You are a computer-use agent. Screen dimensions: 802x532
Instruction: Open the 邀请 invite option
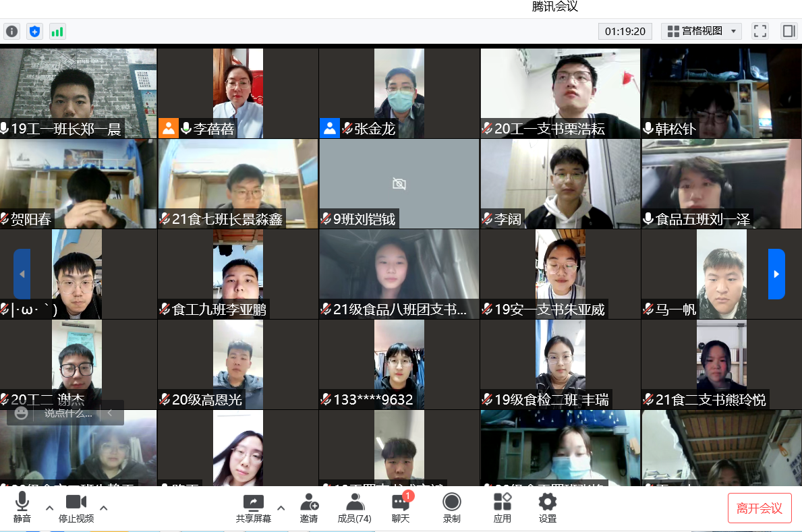point(309,508)
